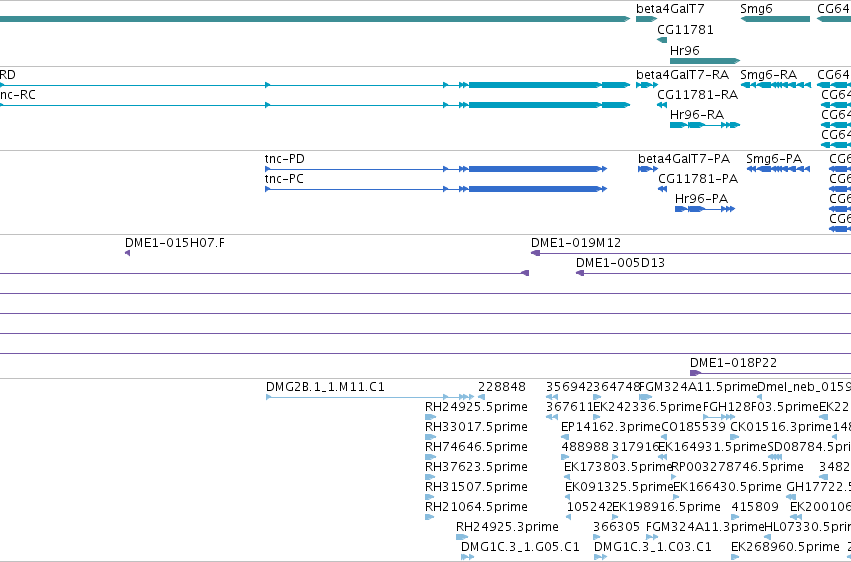Click the EK242336.5prime EST label
851x562 pixels.
[647, 407]
